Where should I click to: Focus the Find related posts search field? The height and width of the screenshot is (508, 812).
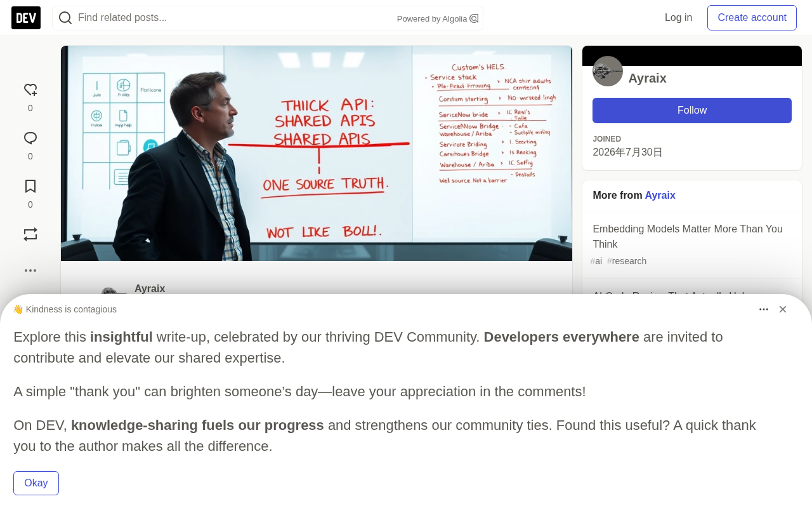[235, 18]
